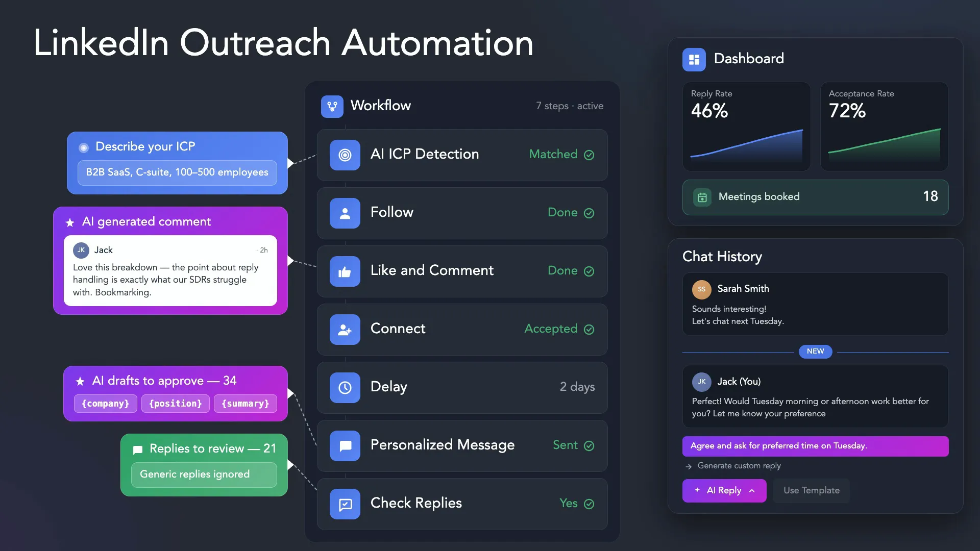Image resolution: width=980 pixels, height=551 pixels.
Task: Click the star icon on AI generated comment
Action: click(70, 222)
